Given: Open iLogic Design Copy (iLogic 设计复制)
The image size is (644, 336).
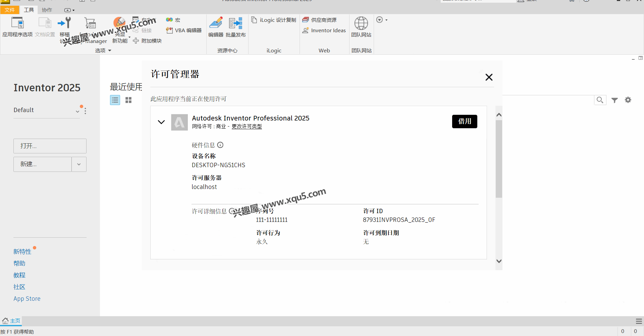Looking at the screenshot, I should pos(274,20).
